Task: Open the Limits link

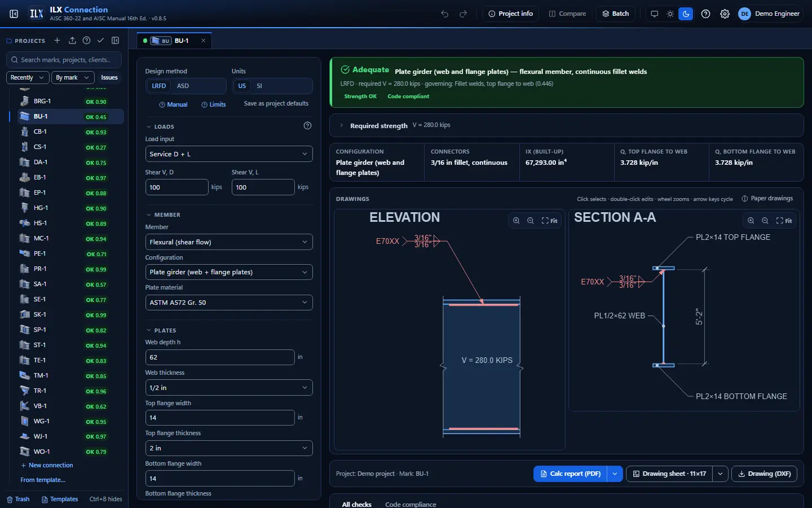Action: pyautogui.click(x=214, y=104)
